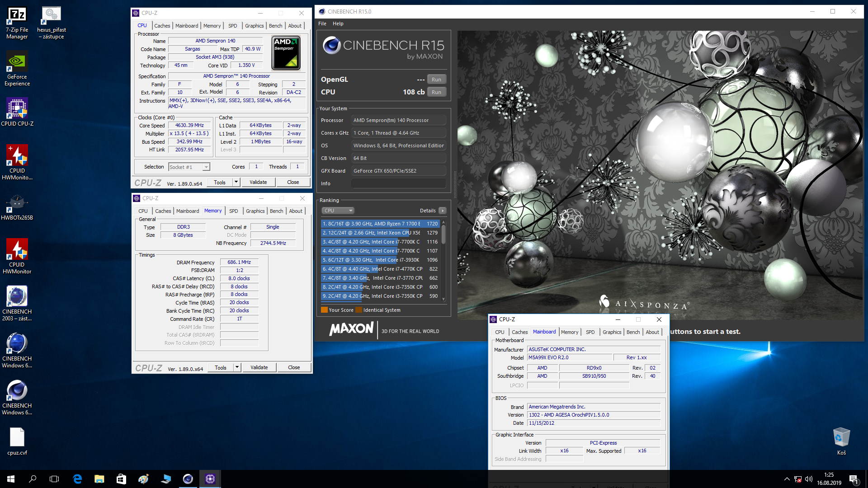Click Close in top CPU-Z window
This screenshot has width=868, height=488.
293,182
